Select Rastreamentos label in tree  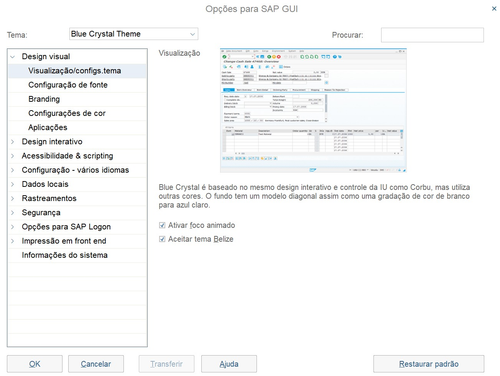(49, 198)
